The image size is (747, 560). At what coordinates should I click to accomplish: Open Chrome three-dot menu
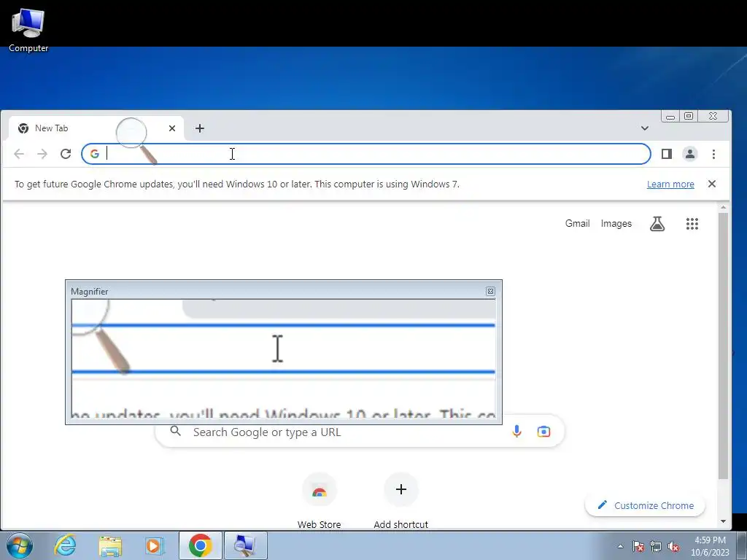[x=713, y=154]
